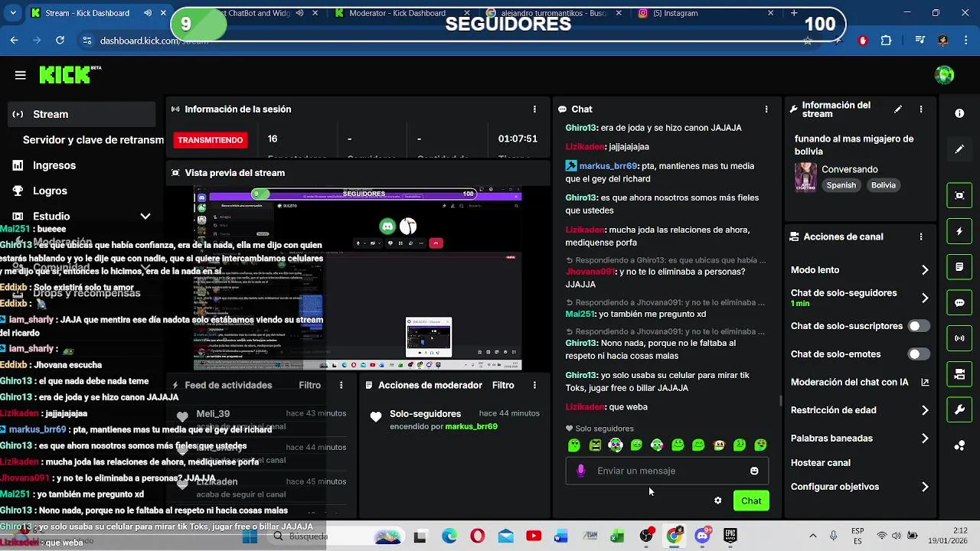Open the info icon in right toolbar

(959, 113)
